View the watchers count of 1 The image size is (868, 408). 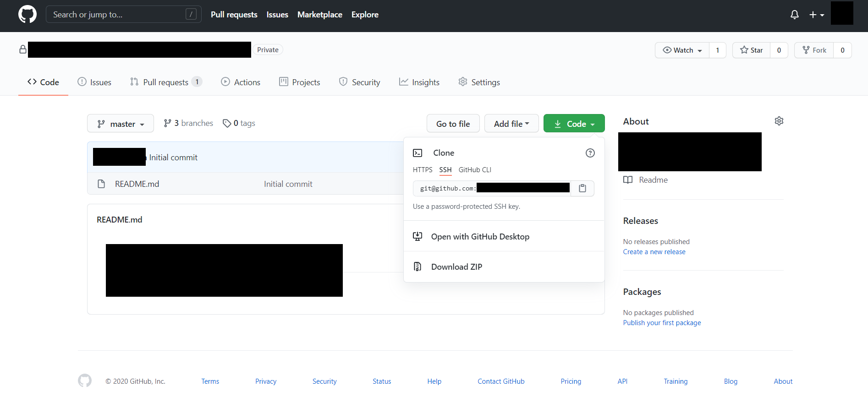pyautogui.click(x=718, y=50)
